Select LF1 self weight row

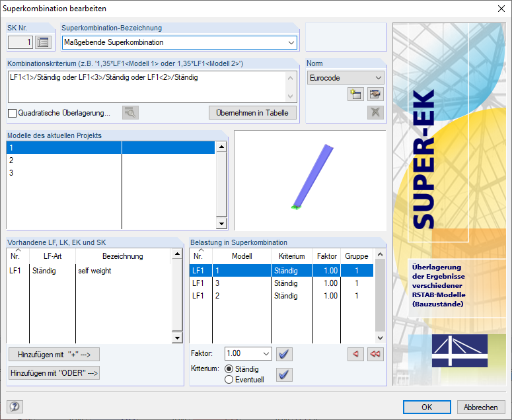pyautogui.click(x=89, y=271)
